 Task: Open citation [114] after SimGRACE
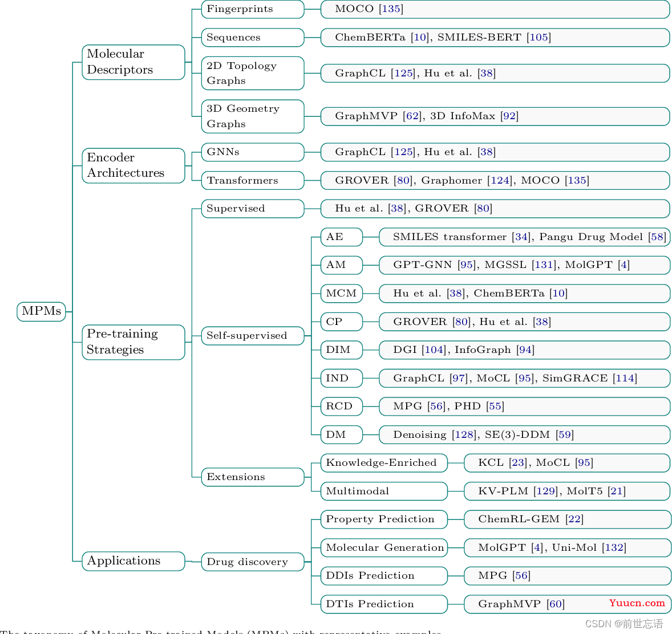625,378
